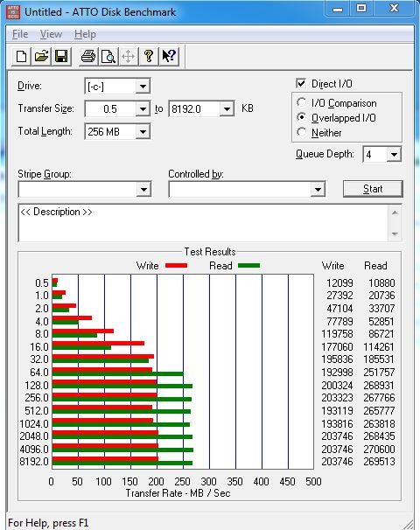Click the Description scrollbar down arrow
Image resolution: width=420 pixels, height=530 pixels.
[395, 234]
